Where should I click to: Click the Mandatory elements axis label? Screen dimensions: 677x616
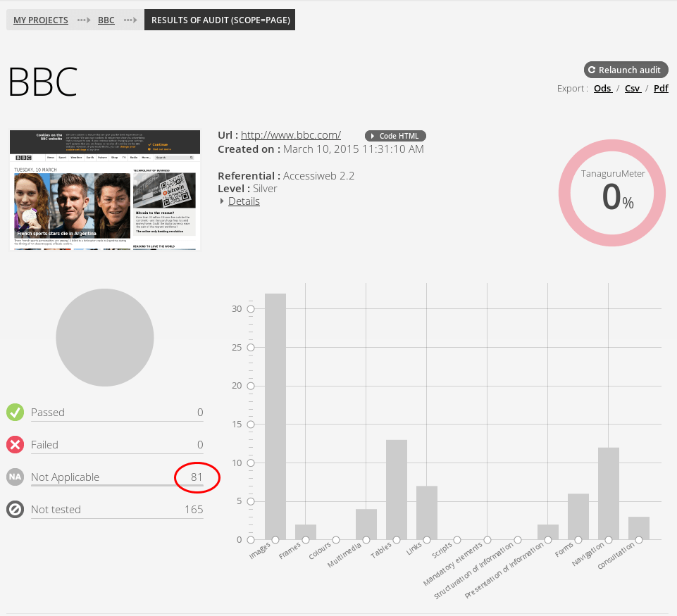(452, 564)
